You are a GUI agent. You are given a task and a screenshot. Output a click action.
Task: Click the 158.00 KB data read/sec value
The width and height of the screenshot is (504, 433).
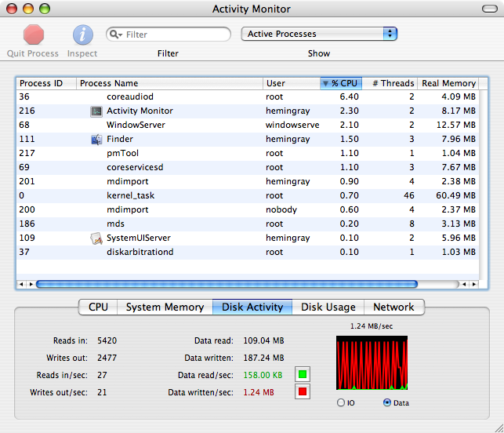[263, 375]
